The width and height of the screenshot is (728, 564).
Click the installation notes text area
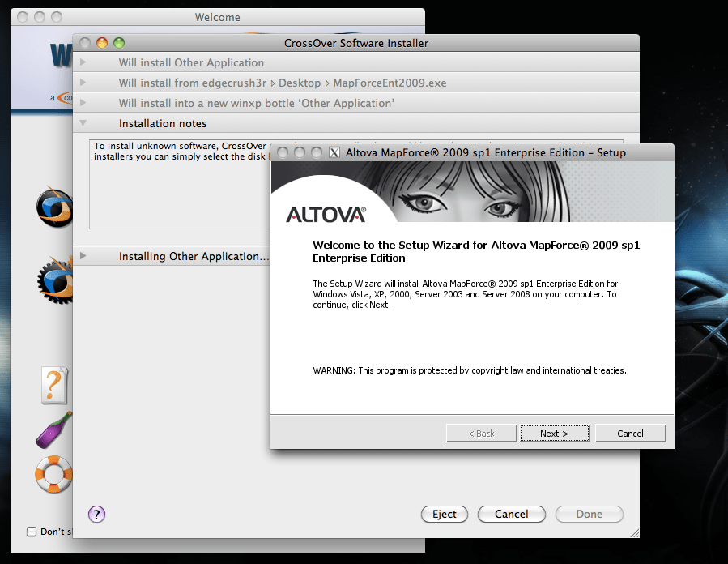point(180,183)
